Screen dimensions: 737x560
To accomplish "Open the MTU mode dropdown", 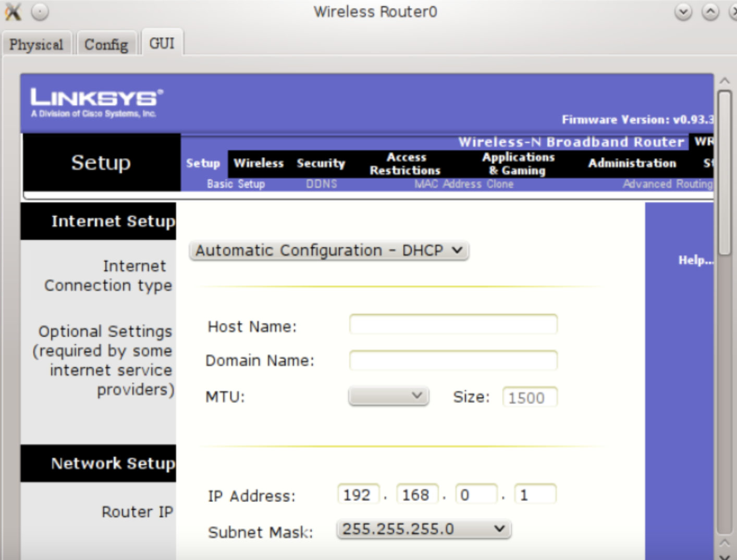I will (x=389, y=396).
